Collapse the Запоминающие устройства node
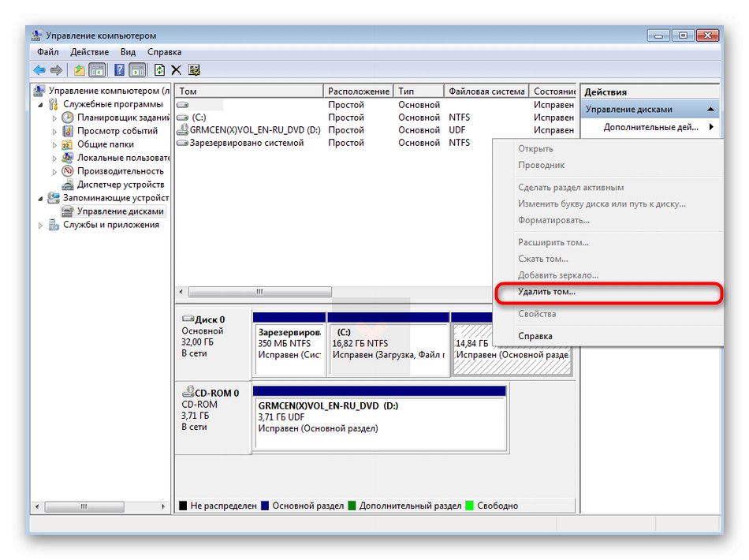 coord(40,198)
